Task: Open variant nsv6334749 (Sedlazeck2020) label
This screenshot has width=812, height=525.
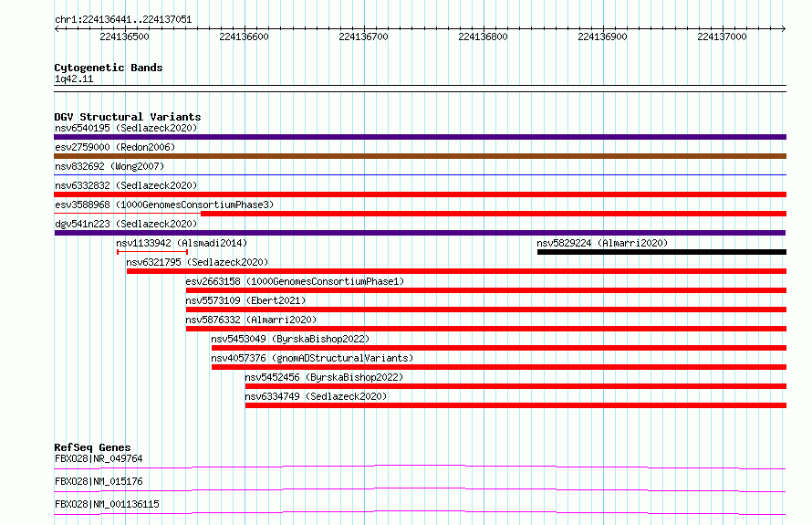Action: [x=316, y=396]
